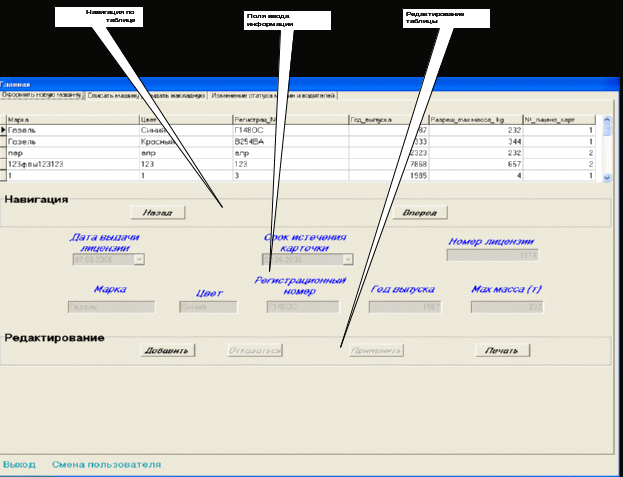Click the 657 mass cell
Screen dimensions: 623x477
(x=476, y=164)
